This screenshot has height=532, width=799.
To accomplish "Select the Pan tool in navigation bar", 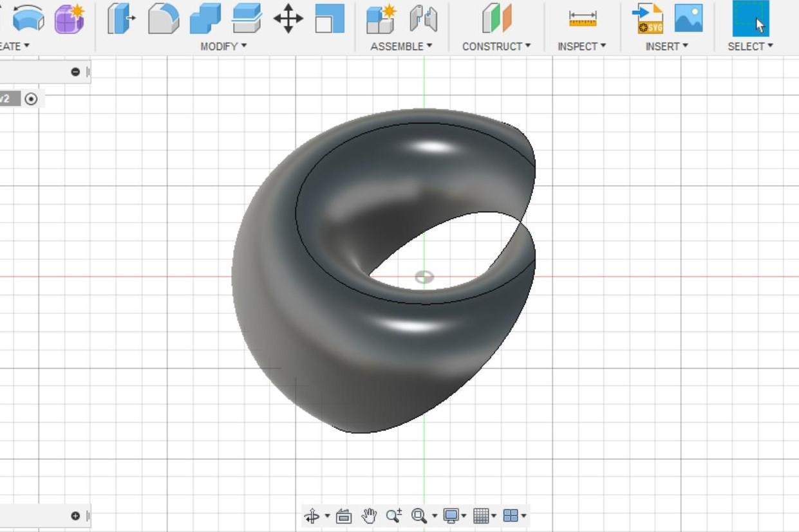I will 369,515.
